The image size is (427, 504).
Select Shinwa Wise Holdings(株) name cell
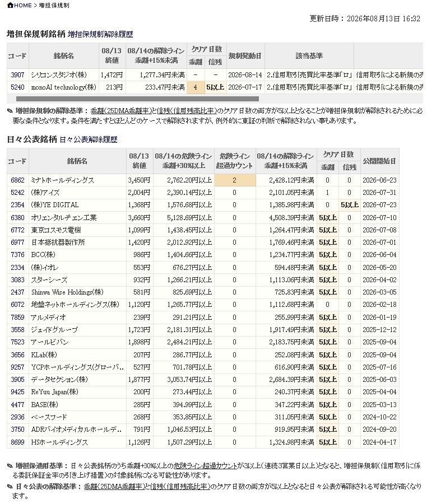pyautogui.click(x=77, y=292)
